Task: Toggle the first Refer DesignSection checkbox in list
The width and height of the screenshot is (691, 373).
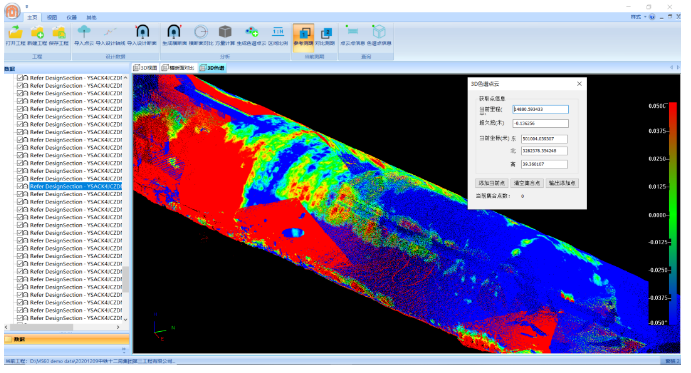Action: coord(20,78)
